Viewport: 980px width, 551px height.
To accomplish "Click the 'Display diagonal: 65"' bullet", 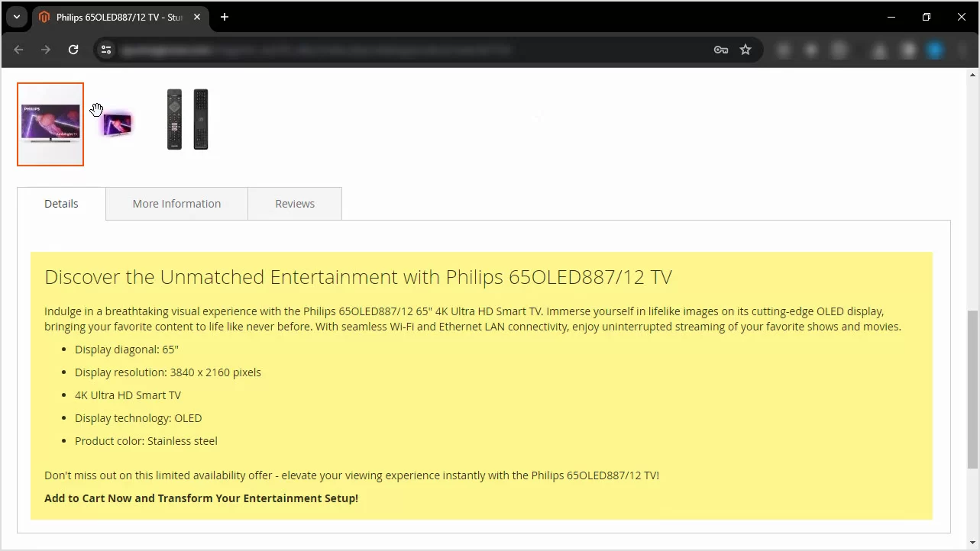I will [127, 350].
